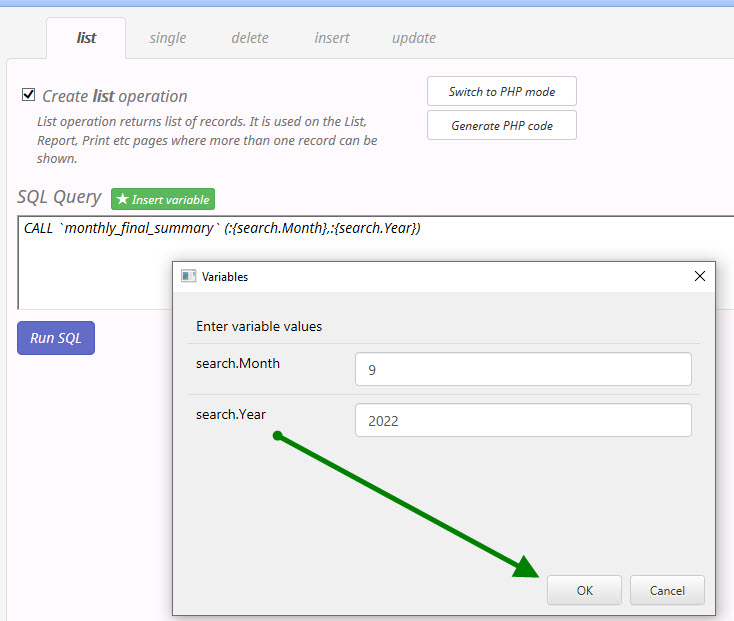Go to the insert tab
Viewport: 734px width, 621px height.
332,38
